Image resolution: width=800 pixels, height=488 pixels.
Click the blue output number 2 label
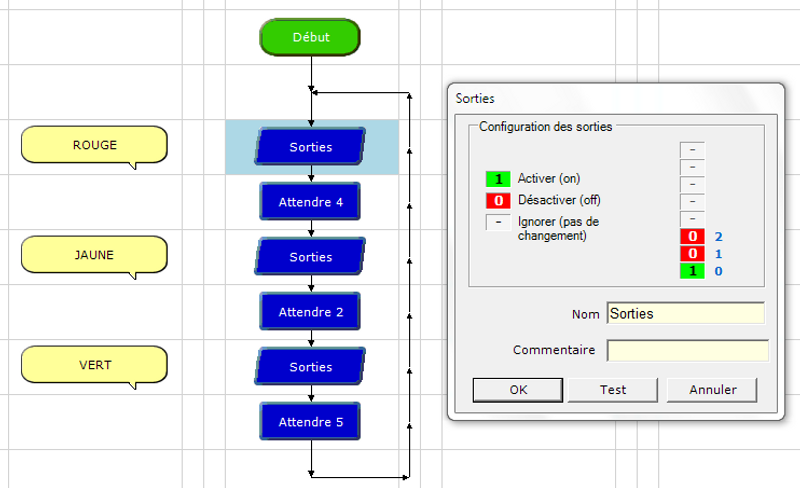[x=718, y=237]
